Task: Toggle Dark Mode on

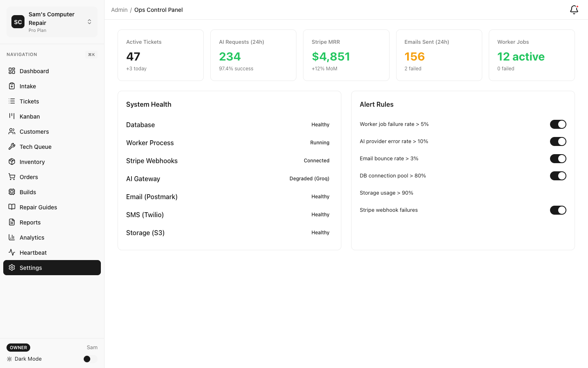Action: pyautogui.click(x=87, y=359)
